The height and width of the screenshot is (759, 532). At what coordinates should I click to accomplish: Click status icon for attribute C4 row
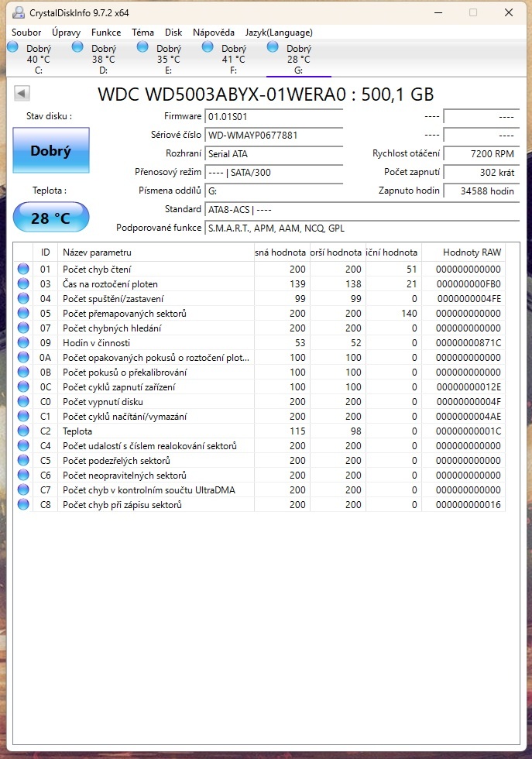tap(23, 445)
